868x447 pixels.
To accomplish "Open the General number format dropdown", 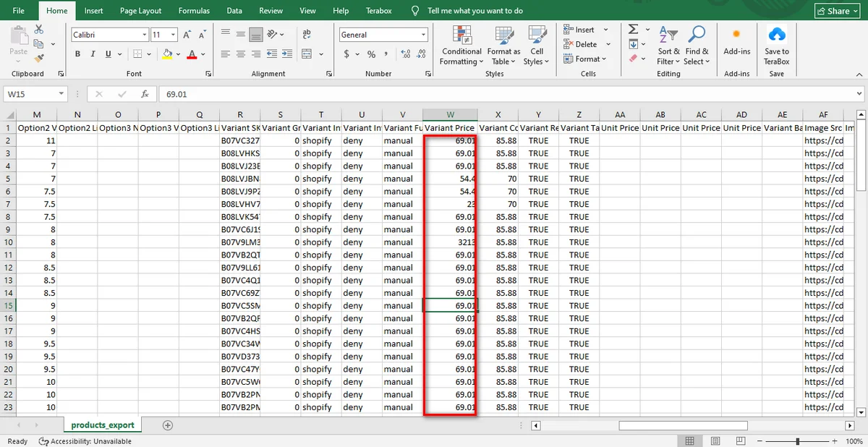I will (x=423, y=35).
